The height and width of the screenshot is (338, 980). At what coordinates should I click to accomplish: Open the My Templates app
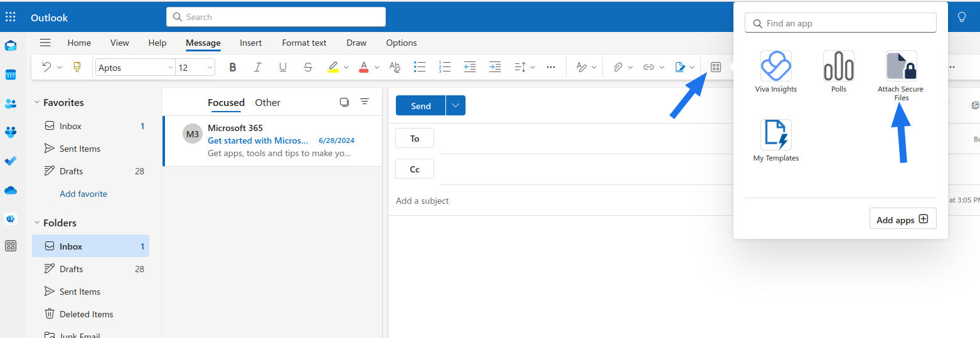(x=776, y=140)
